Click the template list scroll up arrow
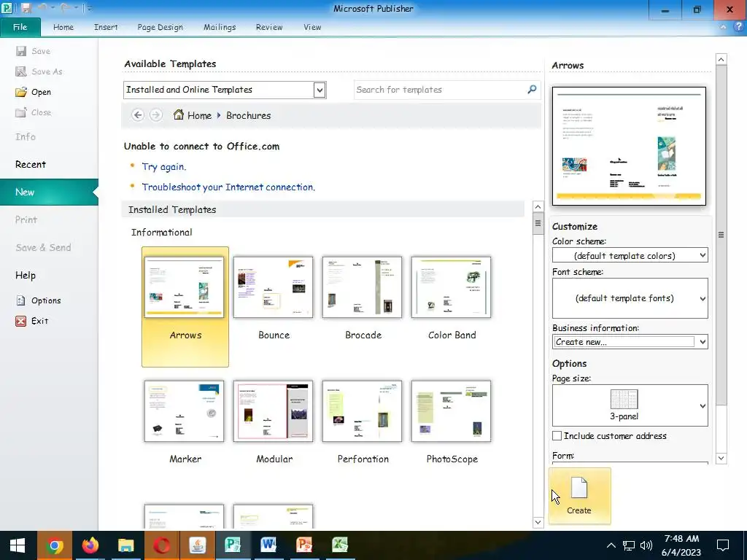Screen dimensions: 747x560 (538, 206)
